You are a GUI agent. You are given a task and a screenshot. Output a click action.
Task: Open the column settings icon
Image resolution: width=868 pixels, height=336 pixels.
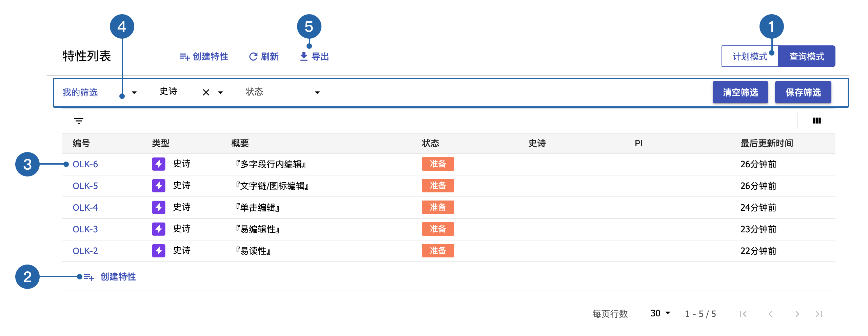[817, 121]
